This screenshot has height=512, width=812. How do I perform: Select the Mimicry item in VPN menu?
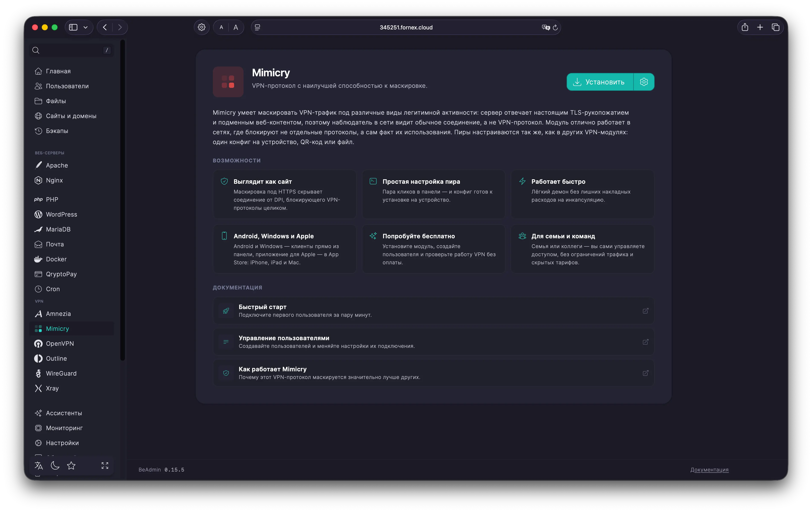71,329
